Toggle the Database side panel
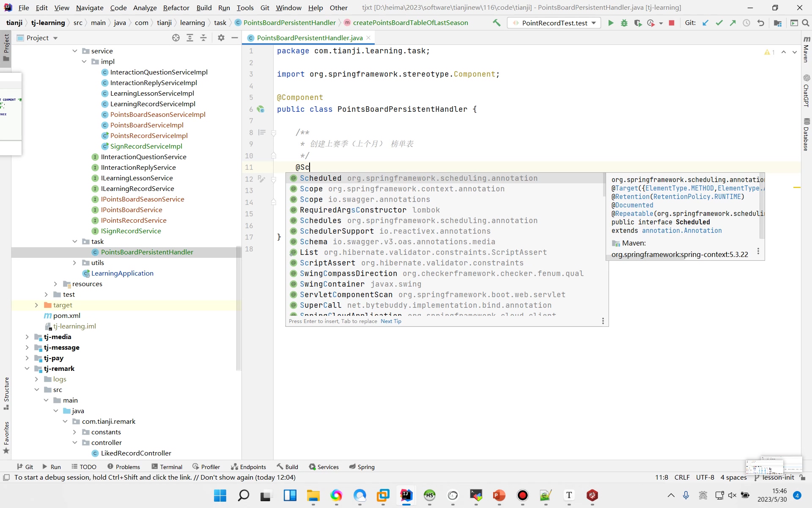Image resolution: width=812 pixels, height=508 pixels. (807, 135)
